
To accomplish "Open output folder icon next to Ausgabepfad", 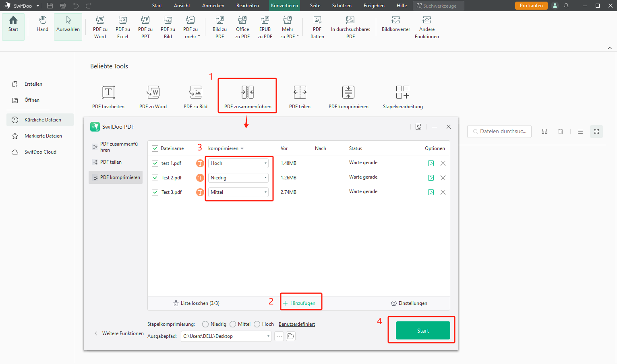I will (291, 336).
